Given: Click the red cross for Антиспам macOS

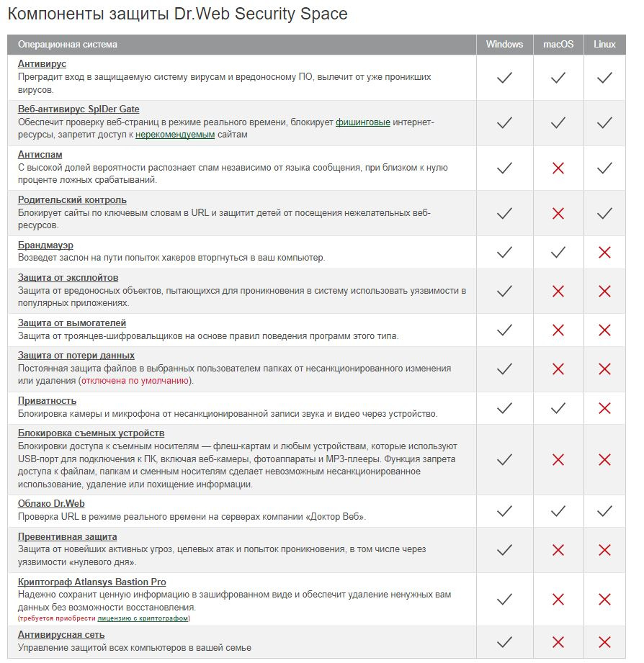Looking at the screenshot, I should click(558, 168).
